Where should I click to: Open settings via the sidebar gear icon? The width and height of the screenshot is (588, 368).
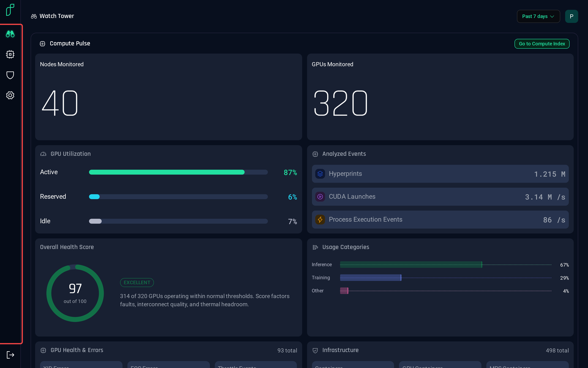point(10,95)
